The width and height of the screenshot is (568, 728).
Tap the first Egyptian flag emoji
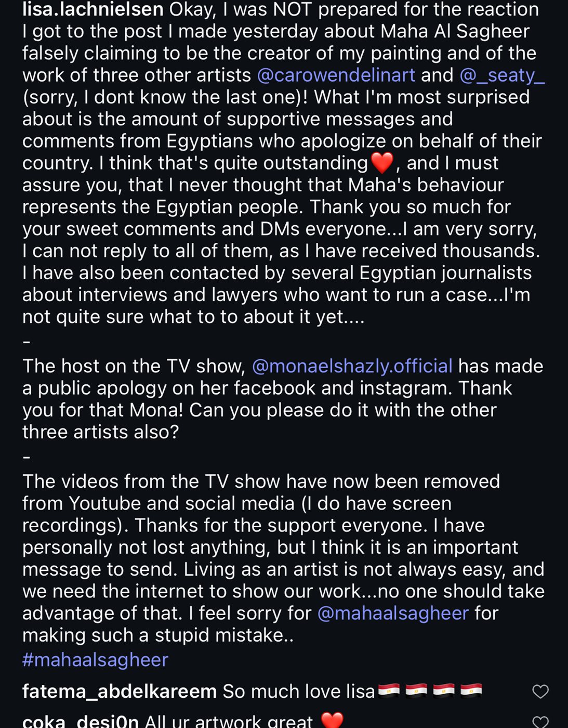coord(389,691)
